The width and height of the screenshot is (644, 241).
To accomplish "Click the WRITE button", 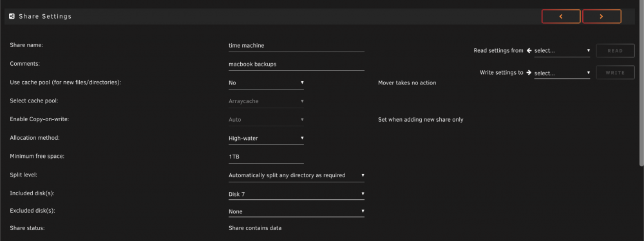I will click(615, 73).
